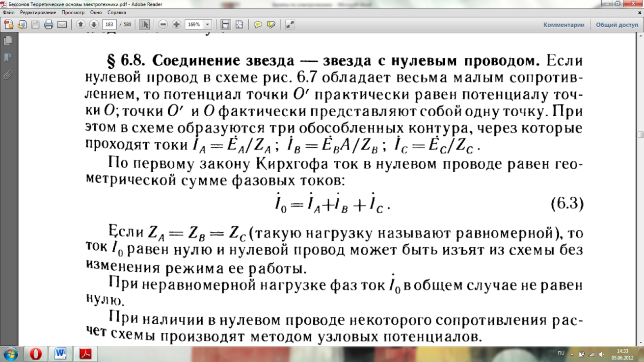The width and height of the screenshot is (644, 362).
Task: Add a sticky note comment
Action: point(258,25)
